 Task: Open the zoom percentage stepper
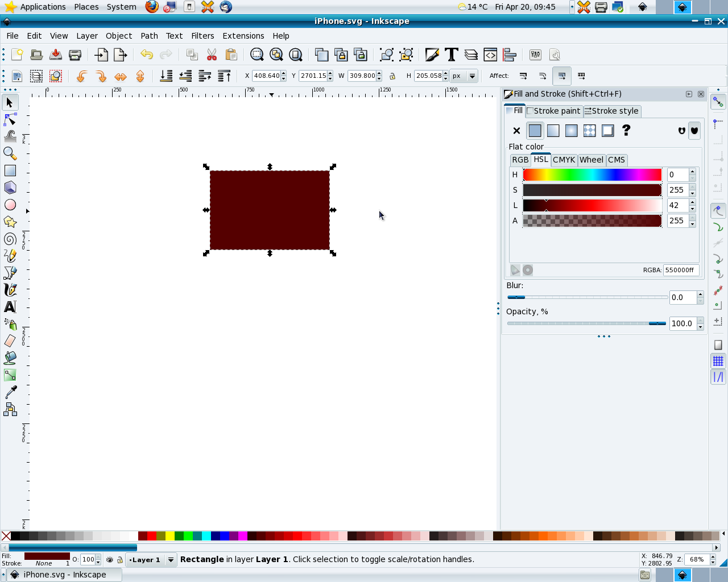pos(713,559)
